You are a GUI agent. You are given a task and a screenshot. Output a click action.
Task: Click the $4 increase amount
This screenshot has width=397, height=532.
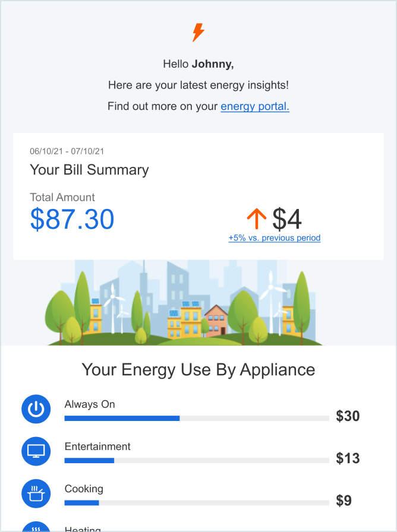287,219
